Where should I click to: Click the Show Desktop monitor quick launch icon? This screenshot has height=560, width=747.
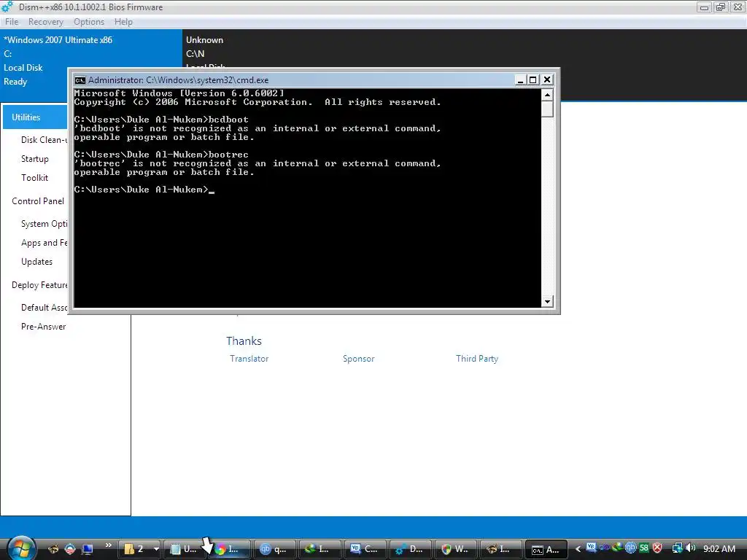pos(88,549)
